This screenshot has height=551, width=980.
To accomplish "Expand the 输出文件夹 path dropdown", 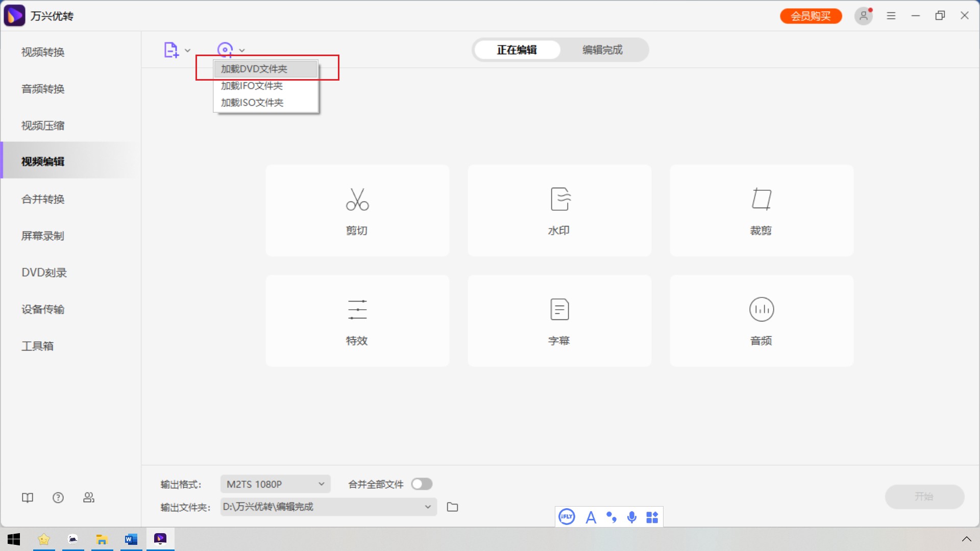I will point(427,507).
